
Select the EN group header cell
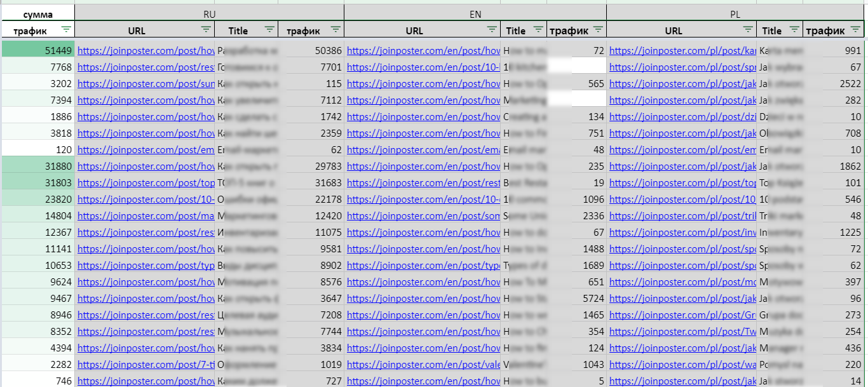pos(475,13)
